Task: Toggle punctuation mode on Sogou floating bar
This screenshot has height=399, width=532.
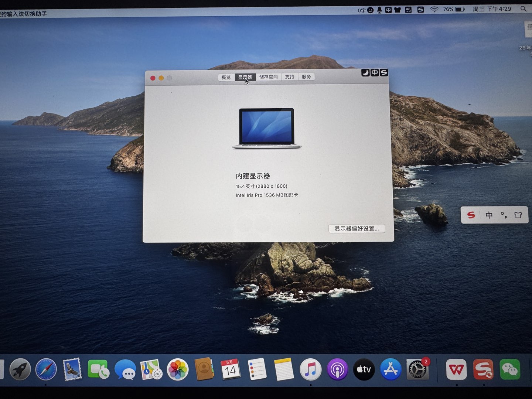Action: tap(504, 215)
